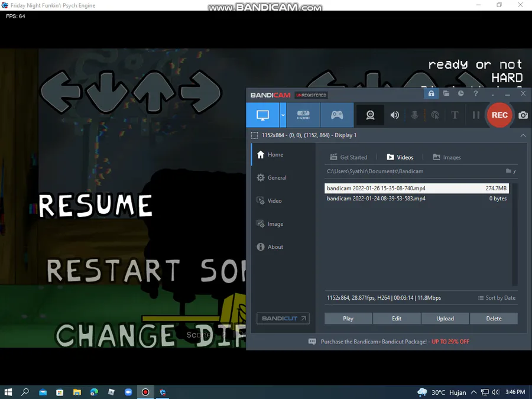The width and height of the screenshot is (532, 399).
Task: Switch to Images tab
Action: click(447, 157)
